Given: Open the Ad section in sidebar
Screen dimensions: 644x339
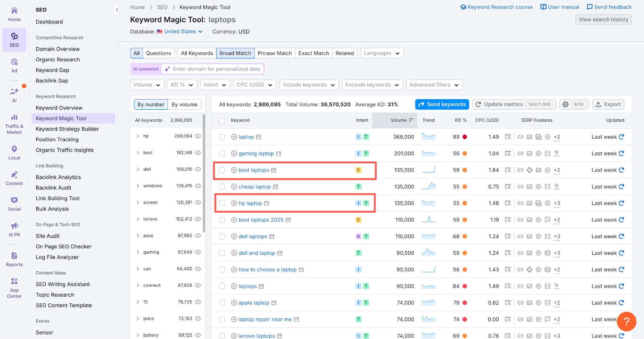Looking at the screenshot, I should 14,65.
